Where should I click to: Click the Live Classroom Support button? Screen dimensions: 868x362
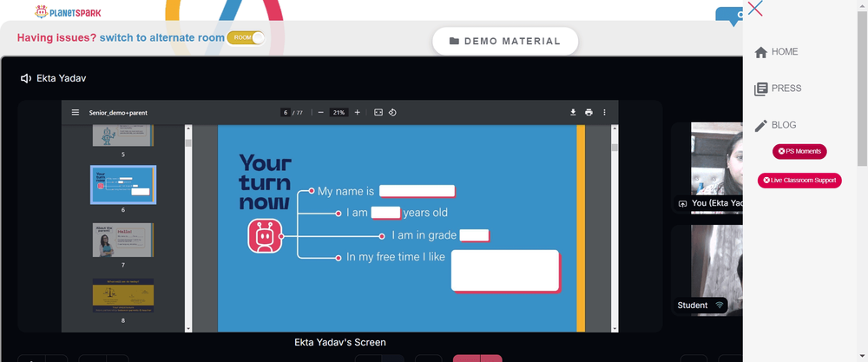[x=800, y=181]
